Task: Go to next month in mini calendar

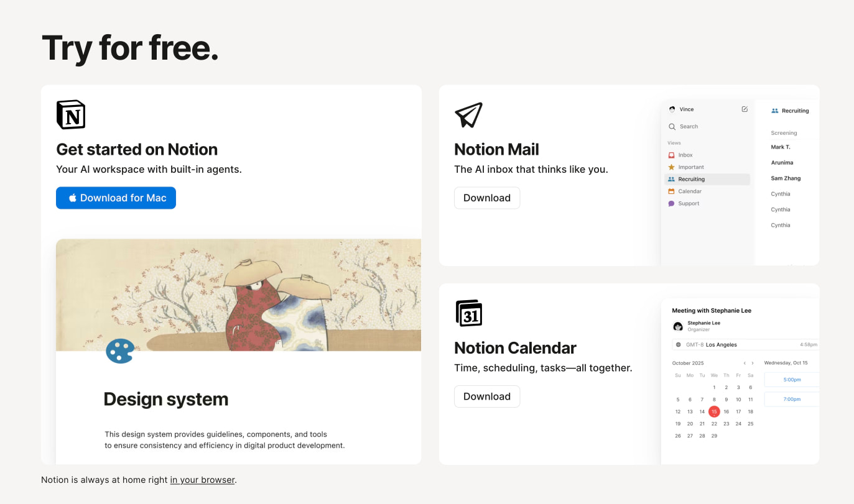Action: pyautogui.click(x=753, y=363)
